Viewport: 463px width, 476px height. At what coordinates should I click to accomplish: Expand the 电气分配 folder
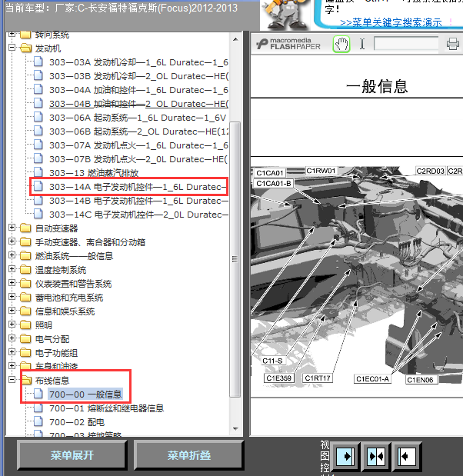(12, 338)
